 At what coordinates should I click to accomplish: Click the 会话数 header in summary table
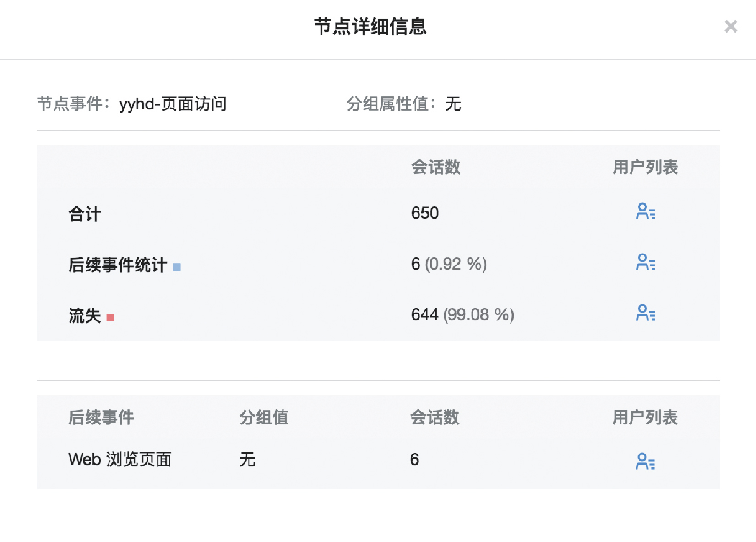coord(435,168)
